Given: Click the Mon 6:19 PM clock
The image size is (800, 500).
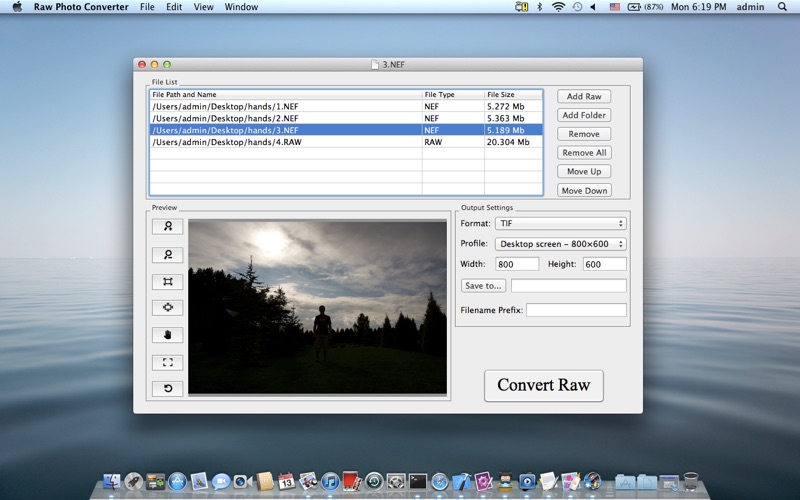Looking at the screenshot, I should [698, 7].
